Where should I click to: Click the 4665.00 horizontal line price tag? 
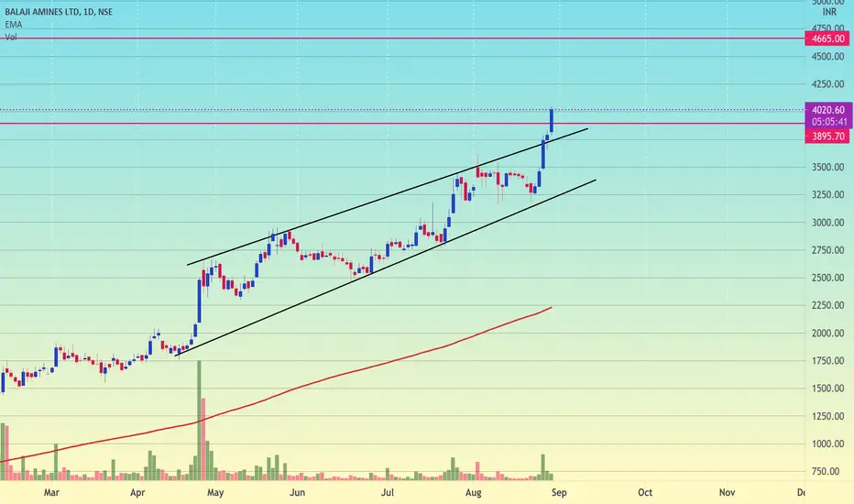point(827,38)
